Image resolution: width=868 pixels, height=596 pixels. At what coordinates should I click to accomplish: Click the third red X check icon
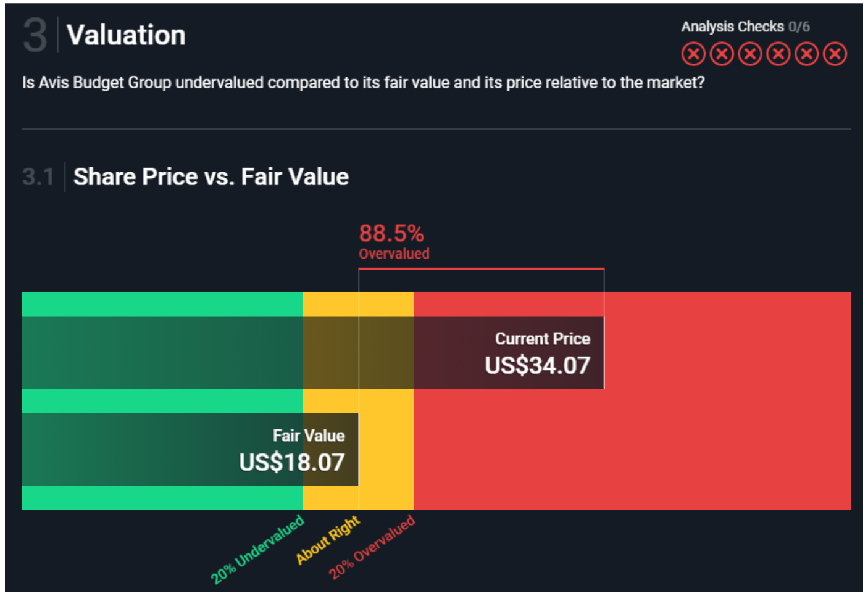click(750, 54)
